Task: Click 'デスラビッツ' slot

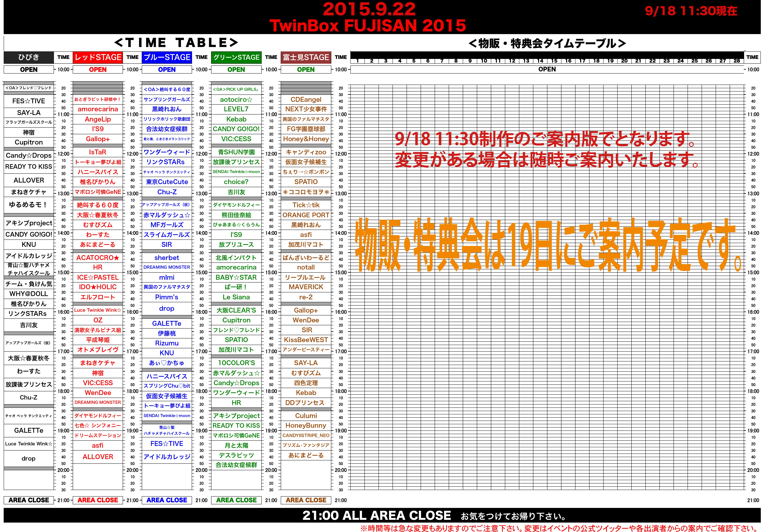Action: [x=236, y=455]
